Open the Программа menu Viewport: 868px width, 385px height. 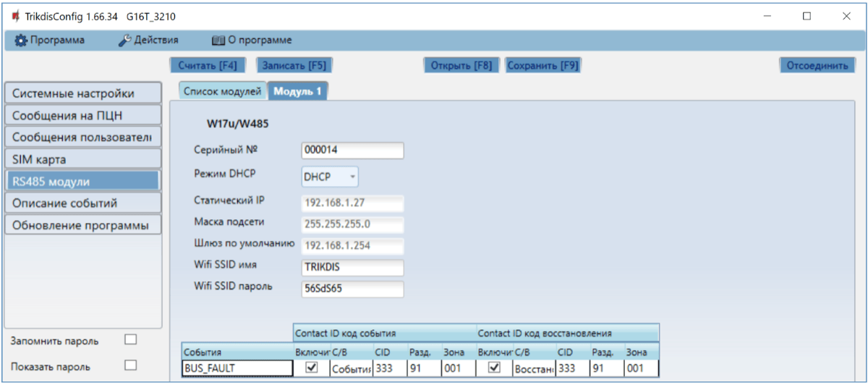[50, 40]
